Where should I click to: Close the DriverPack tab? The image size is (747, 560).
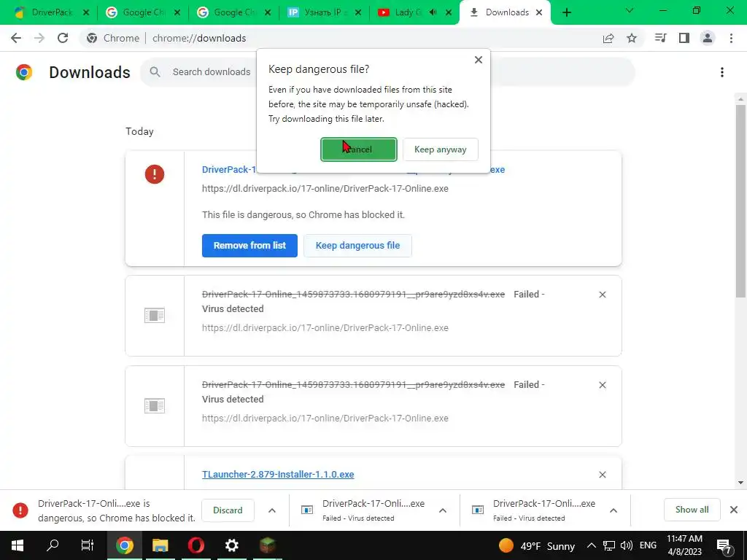tap(86, 12)
